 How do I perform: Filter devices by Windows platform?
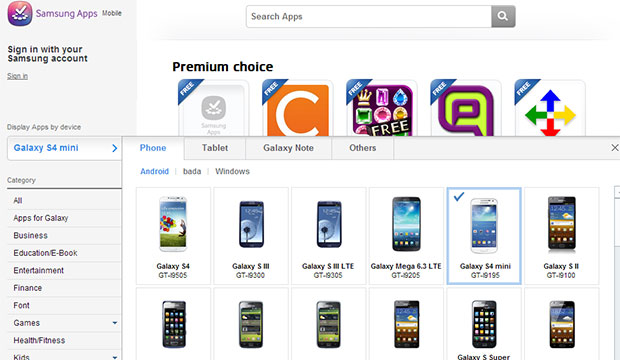tap(232, 171)
